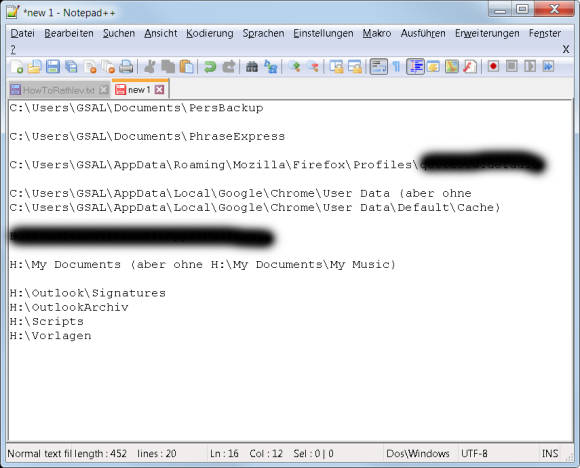Click the Find and Replace icon
The image size is (580, 468).
(x=270, y=67)
